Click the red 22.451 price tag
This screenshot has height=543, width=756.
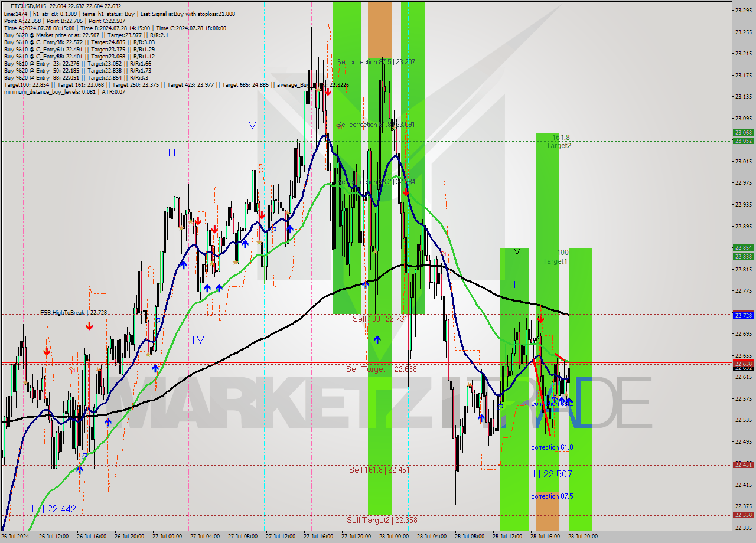[743, 465]
